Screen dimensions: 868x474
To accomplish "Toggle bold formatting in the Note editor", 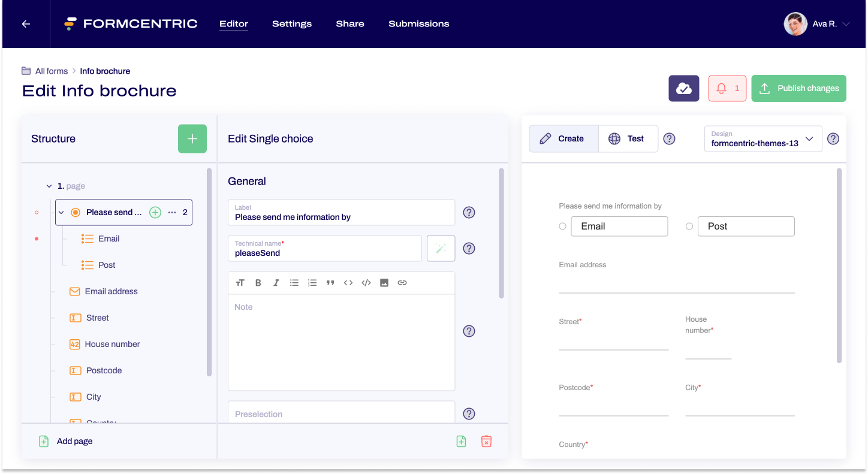I will tap(258, 282).
